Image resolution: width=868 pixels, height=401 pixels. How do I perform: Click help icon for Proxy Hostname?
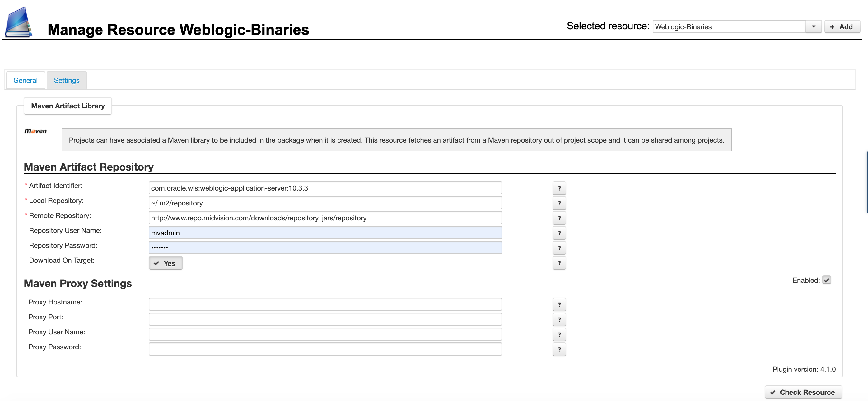pyautogui.click(x=559, y=304)
